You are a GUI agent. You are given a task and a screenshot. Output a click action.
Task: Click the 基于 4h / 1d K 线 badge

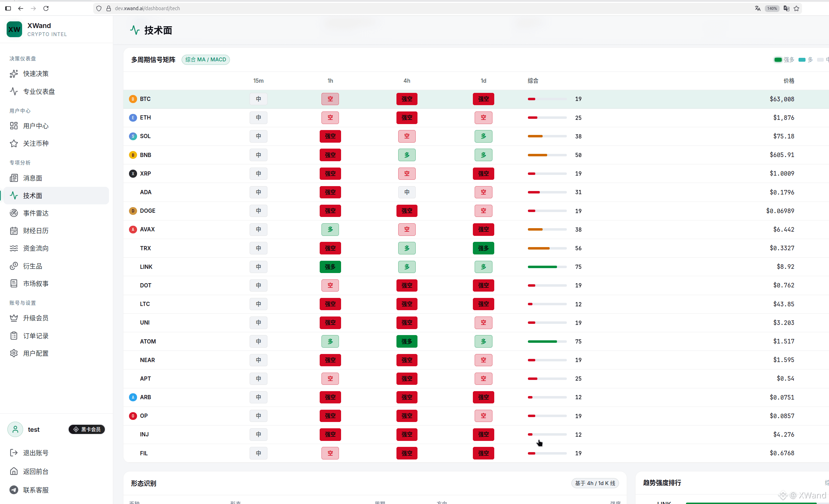[595, 483]
